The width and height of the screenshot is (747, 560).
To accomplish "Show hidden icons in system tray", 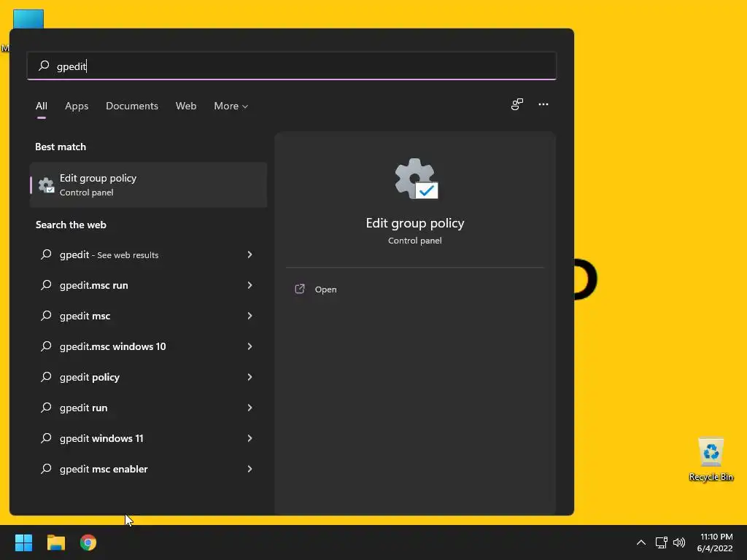I will (641, 542).
